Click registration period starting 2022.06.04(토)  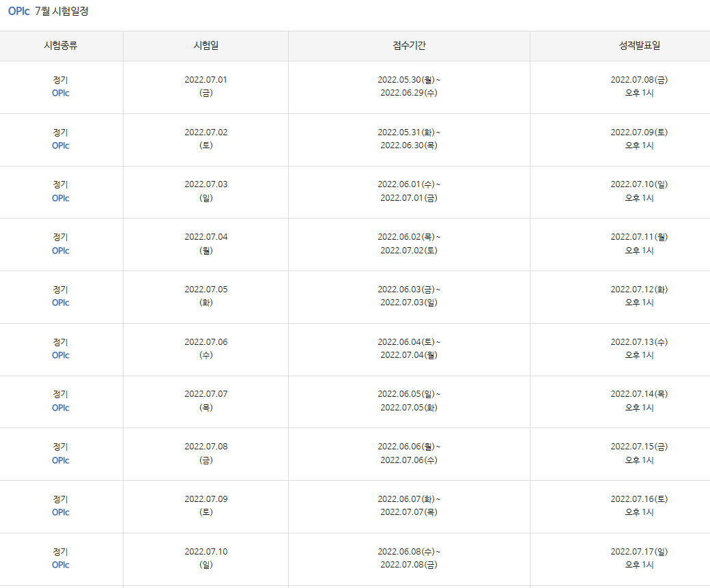(x=409, y=348)
